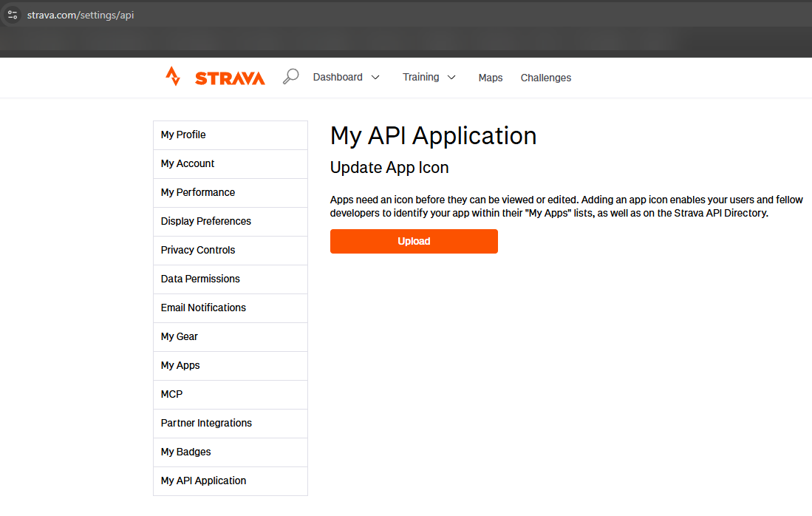Open Partner Integrations

coord(231,424)
